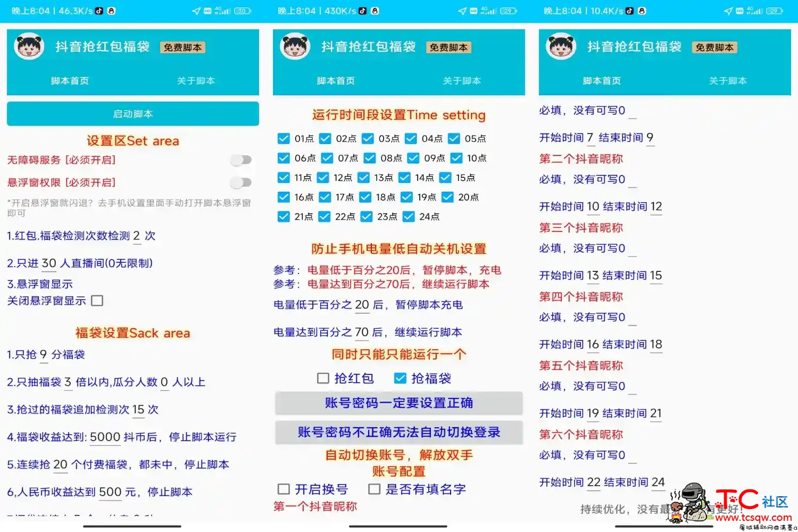Open the 脚本首页 tab on the 10.4K/s screen

point(602,81)
